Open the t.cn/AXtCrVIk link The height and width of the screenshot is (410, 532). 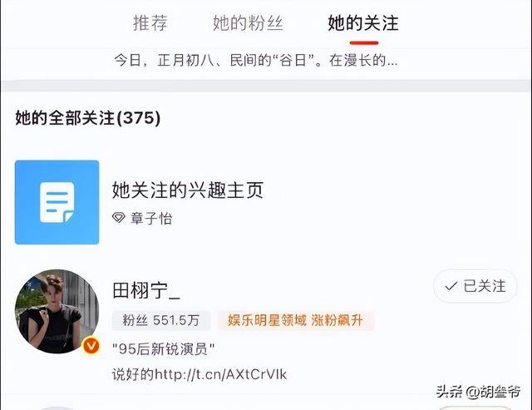click(x=220, y=374)
